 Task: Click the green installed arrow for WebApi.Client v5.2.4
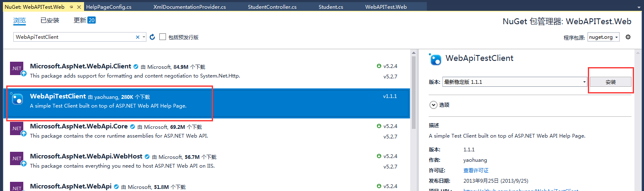pos(379,66)
